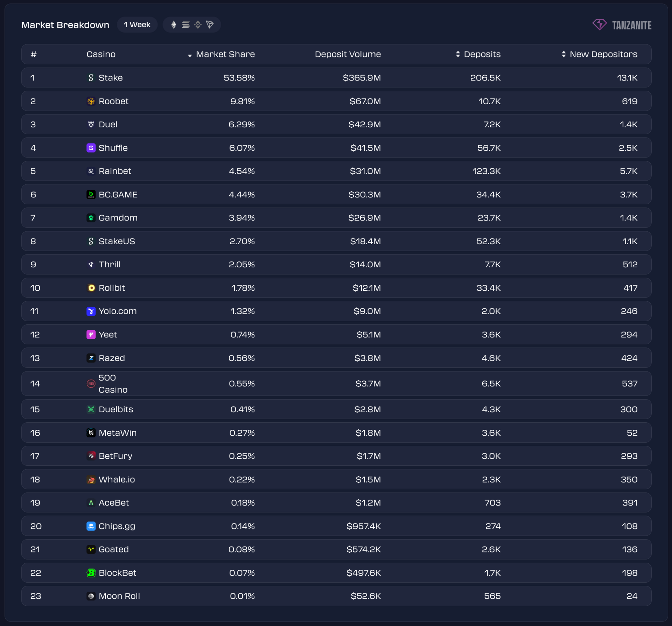Sort by the Deposits column arrows

(x=458, y=54)
